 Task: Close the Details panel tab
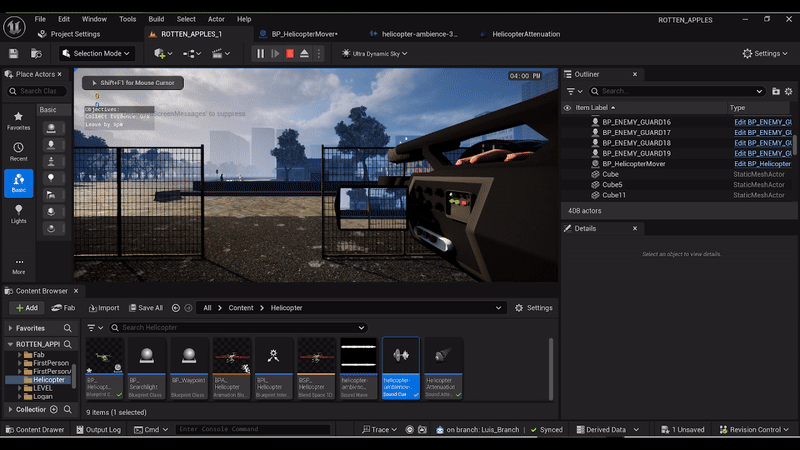click(635, 229)
